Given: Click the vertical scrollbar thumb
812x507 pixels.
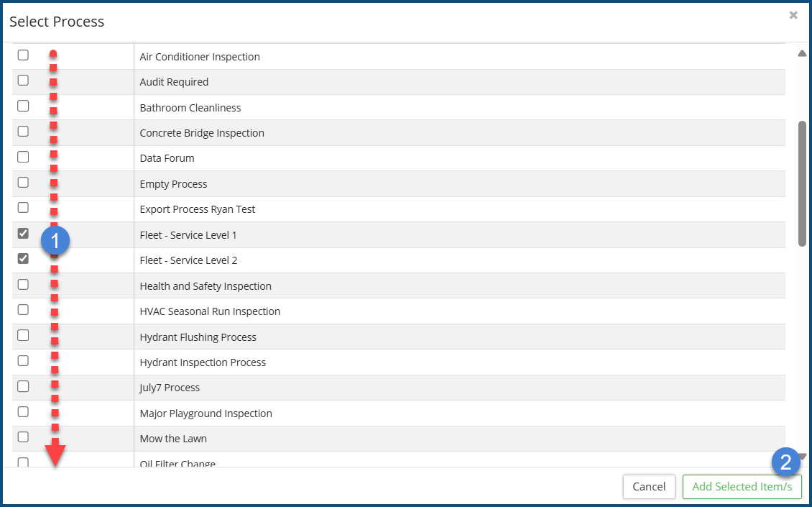Looking at the screenshot, I should pos(802,183).
